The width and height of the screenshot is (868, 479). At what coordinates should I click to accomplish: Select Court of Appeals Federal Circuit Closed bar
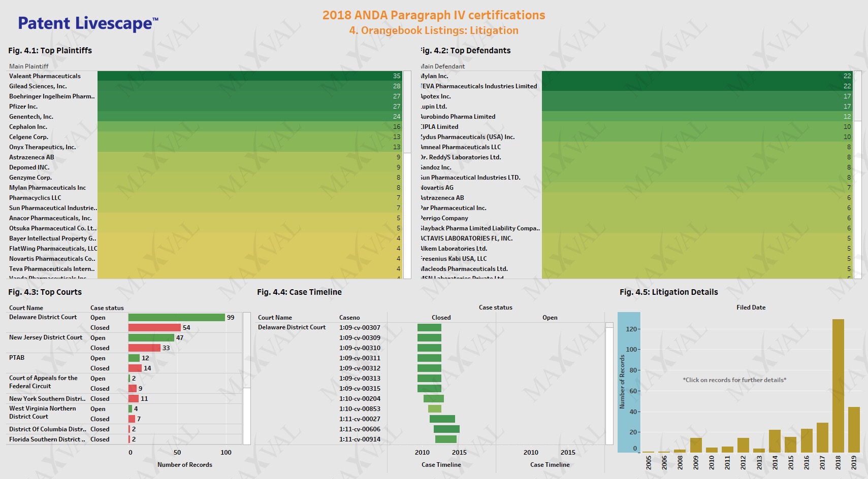click(x=133, y=388)
